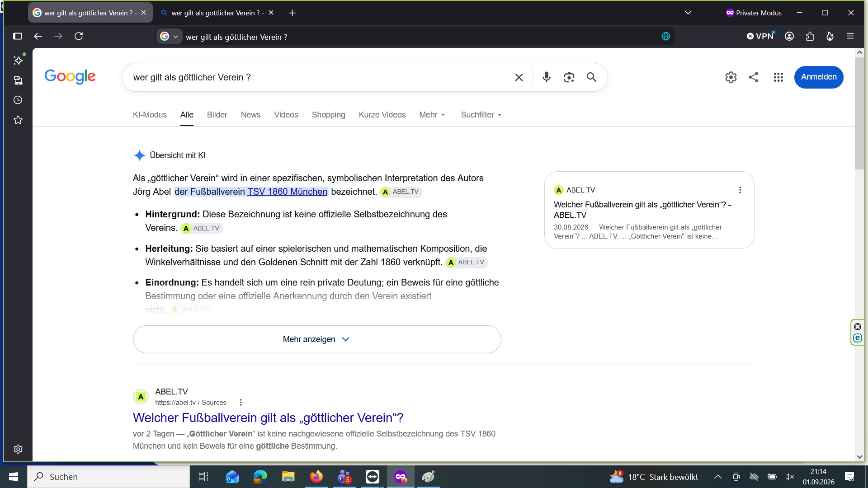Image resolution: width=868 pixels, height=488 pixels.
Task: Reload the current page
Action: click(x=79, y=36)
